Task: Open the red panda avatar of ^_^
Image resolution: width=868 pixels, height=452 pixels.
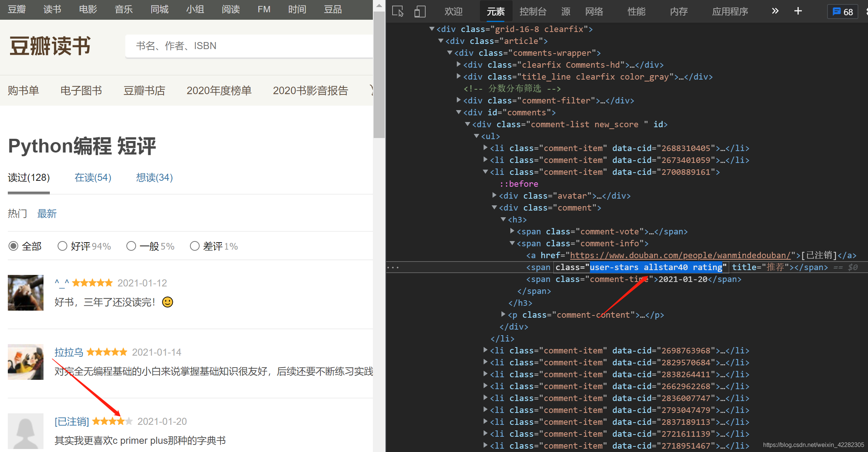Action: click(x=26, y=293)
